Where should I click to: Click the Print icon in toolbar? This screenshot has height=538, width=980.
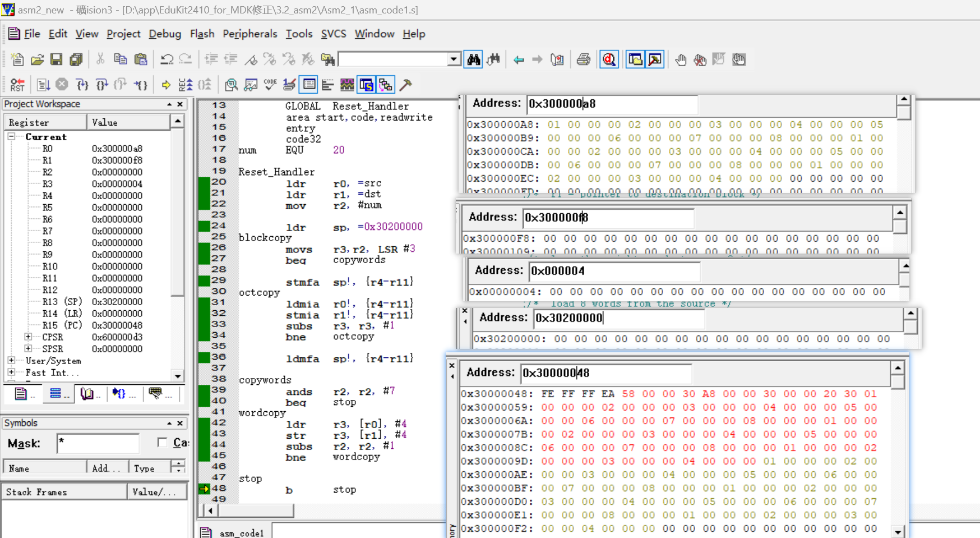point(584,59)
